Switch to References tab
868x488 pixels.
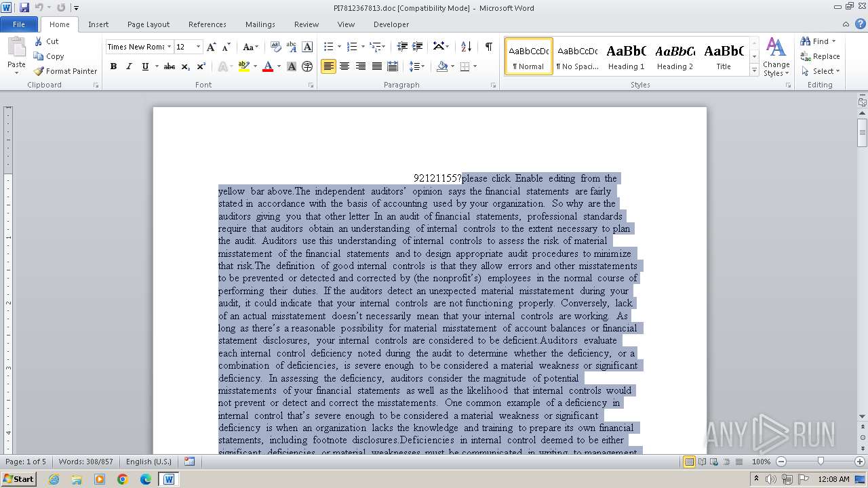(208, 24)
